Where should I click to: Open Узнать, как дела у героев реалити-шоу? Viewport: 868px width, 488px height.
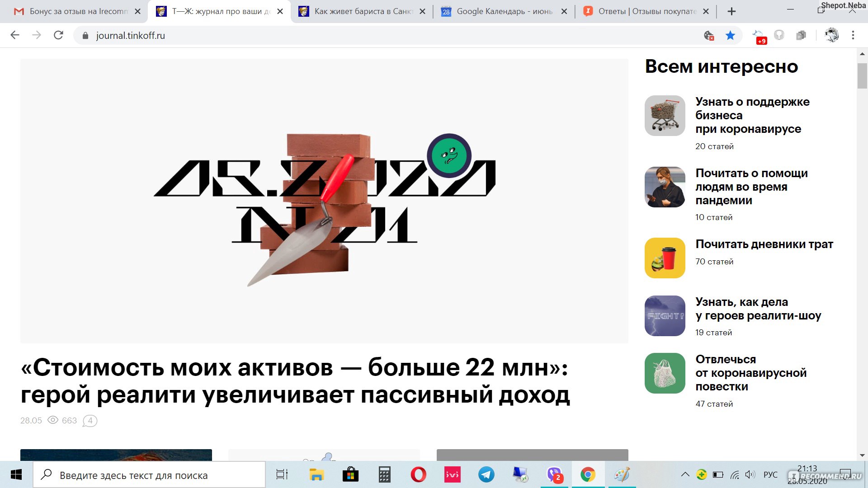pos(758,309)
